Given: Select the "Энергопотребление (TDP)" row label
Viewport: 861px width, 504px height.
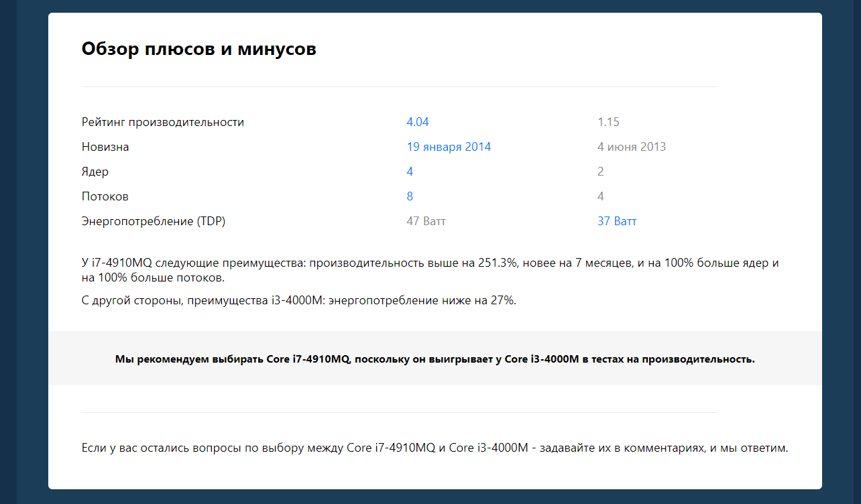Looking at the screenshot, I should (154, 221).
